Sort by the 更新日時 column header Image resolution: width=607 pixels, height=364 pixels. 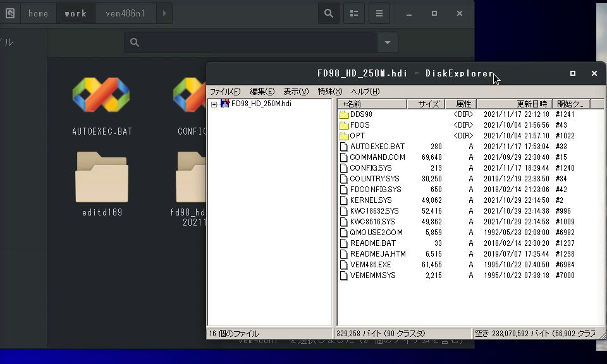click(x=514, y=104)
